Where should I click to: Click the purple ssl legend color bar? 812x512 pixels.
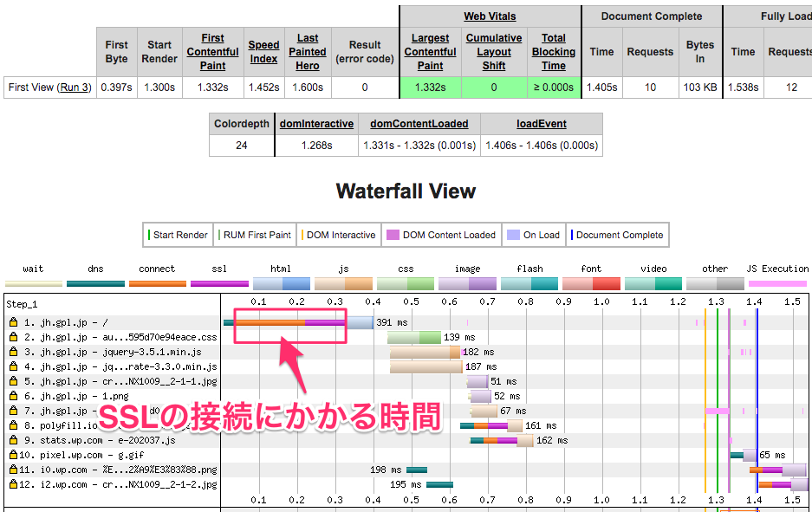pos(219,283)
